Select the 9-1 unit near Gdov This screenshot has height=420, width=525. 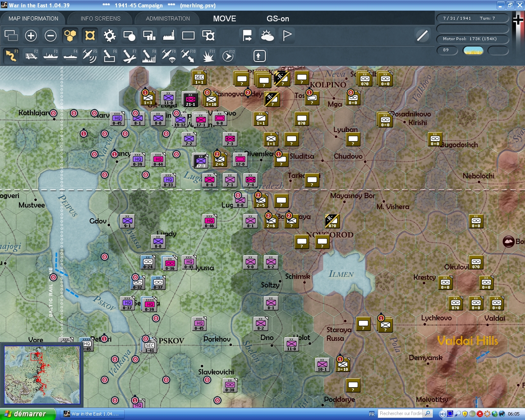coord(128,221)
